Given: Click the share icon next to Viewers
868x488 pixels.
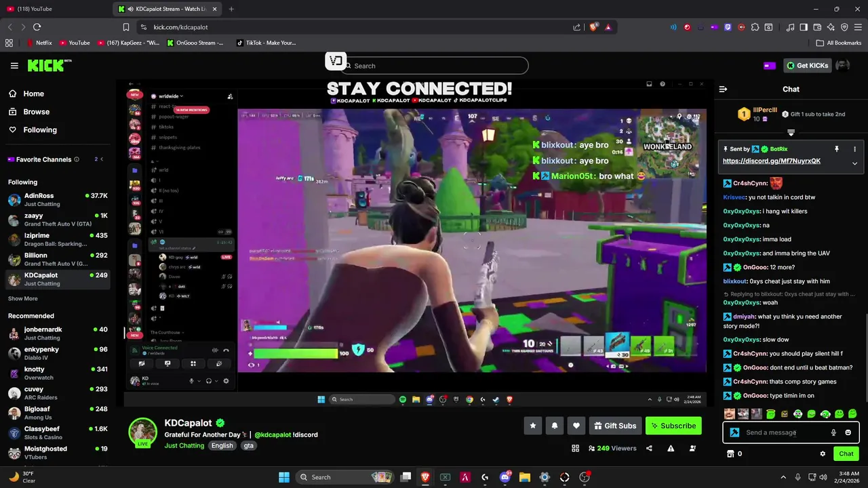Looking at the screenshot, I should [x=649, y=448].
